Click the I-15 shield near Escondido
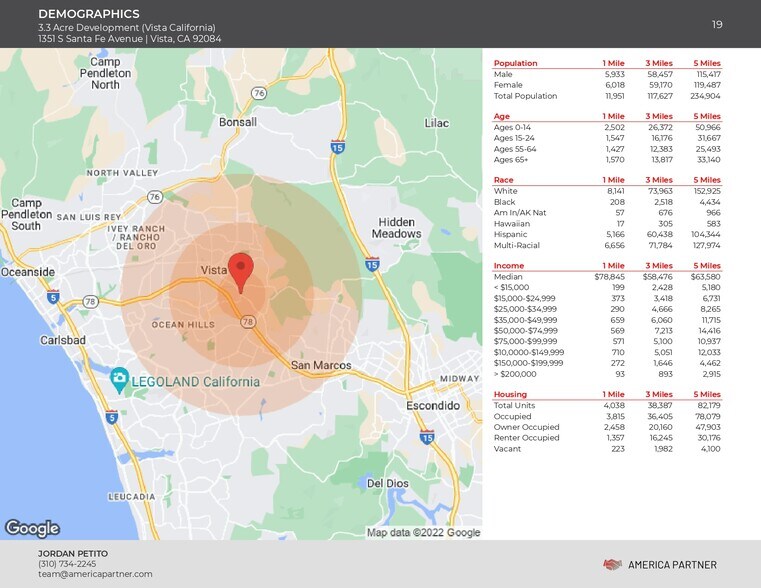This screenshot has width=761, height=588. tap(427, 437)
